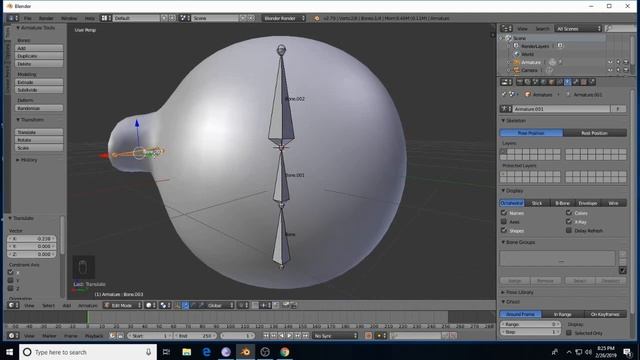This screenshot has height=360, width=640.
Task: Toggle the Y constraint axis checkbox
Action: [11, 280]
